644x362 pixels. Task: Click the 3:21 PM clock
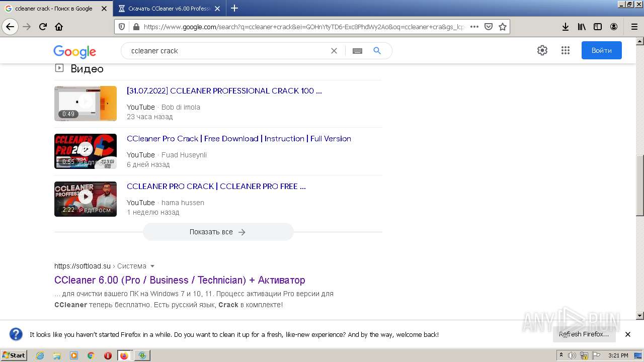point(618,355)
